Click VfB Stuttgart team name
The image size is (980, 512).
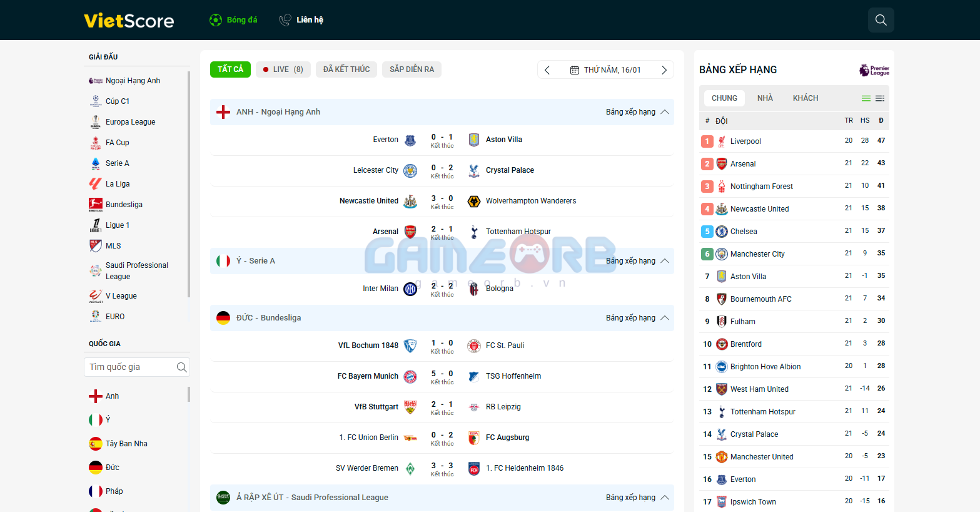pos(376,407)
